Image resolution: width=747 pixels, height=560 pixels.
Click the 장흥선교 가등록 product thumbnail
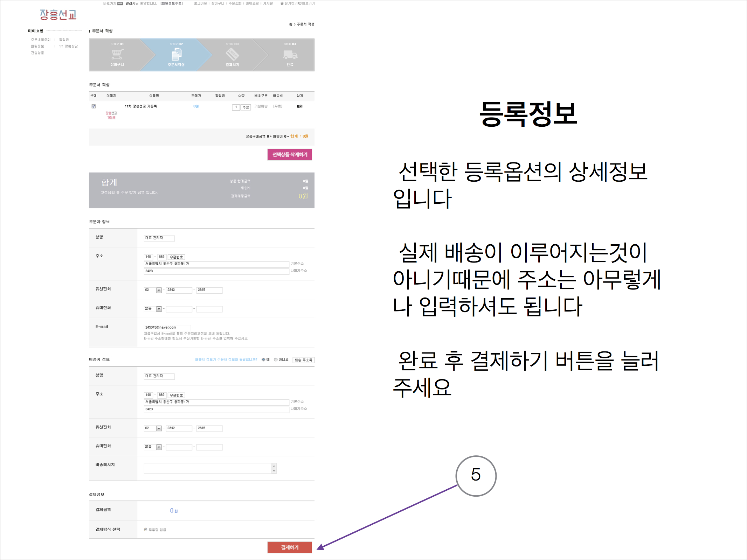(x=111, y=115)
